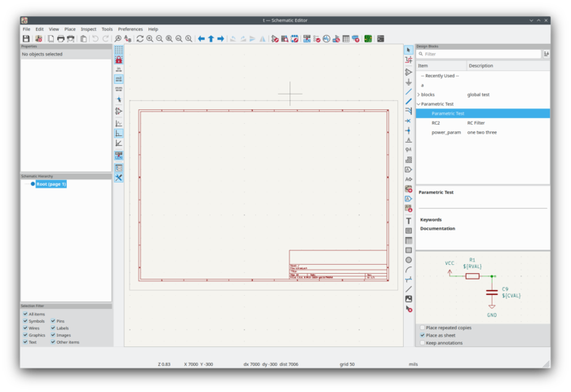The width and height of the screenshot is (571, 392).
Task: Enable the Place repeated copies checkbox
Action: [422, 328]
